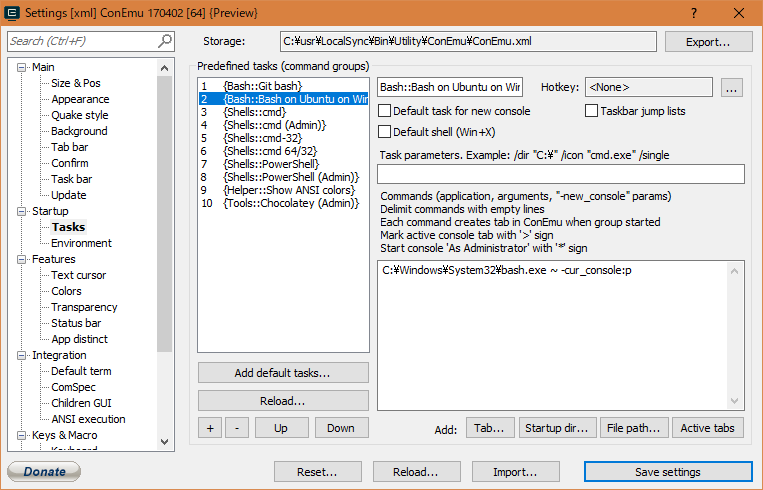This screenshot has height=490, width=763.
Task: Open the help question mark button
Action: pos(694,13)
